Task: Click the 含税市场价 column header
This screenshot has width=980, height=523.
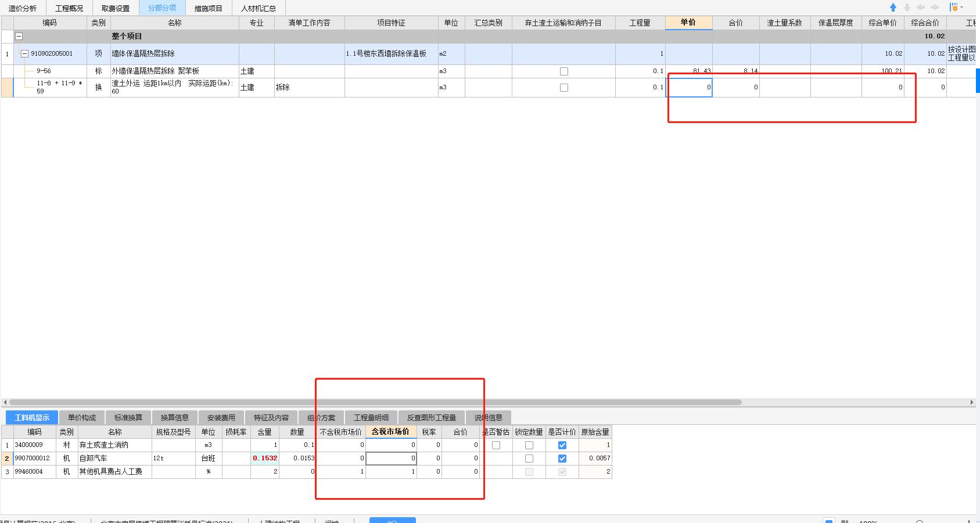Action: pyautogui.click(x=390, y=432)
